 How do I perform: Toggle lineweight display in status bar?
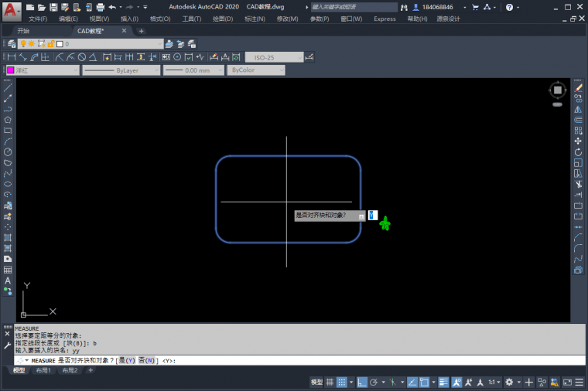coord(443,382)
